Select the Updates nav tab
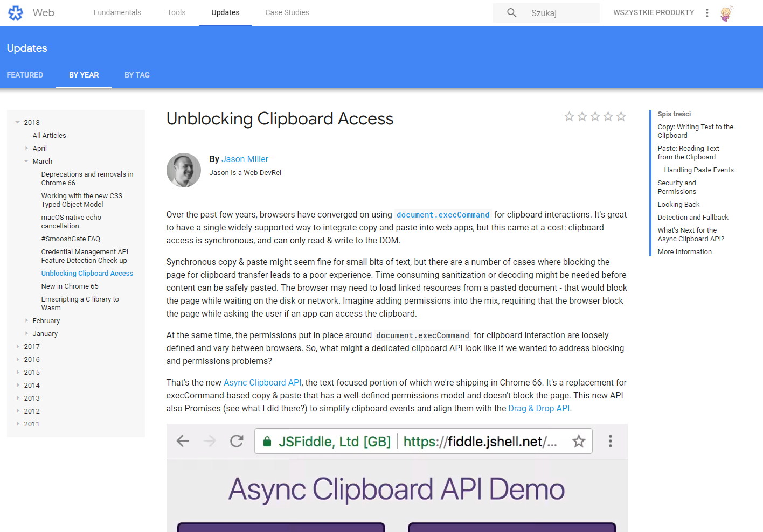Image resolution: width=763 pixels, height=532 pixels. coord(225,12)
